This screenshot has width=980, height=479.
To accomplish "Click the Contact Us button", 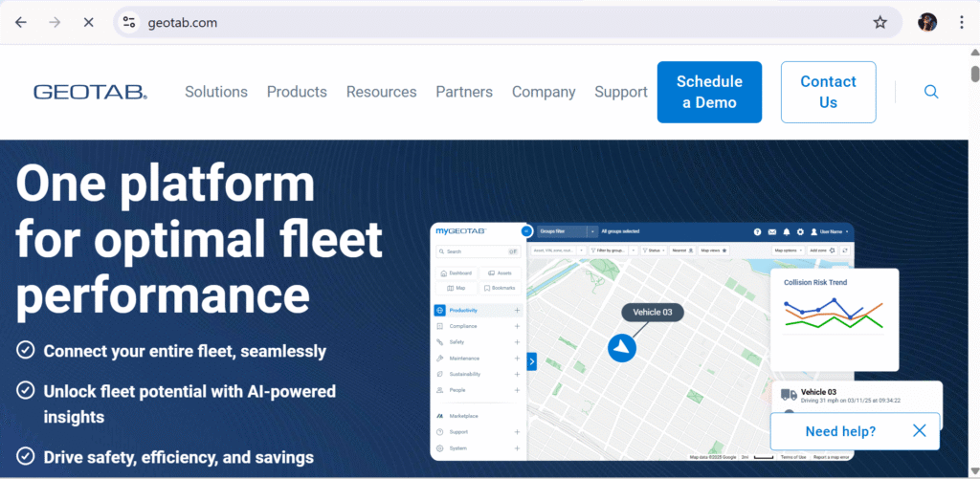I will click(828, 92).
